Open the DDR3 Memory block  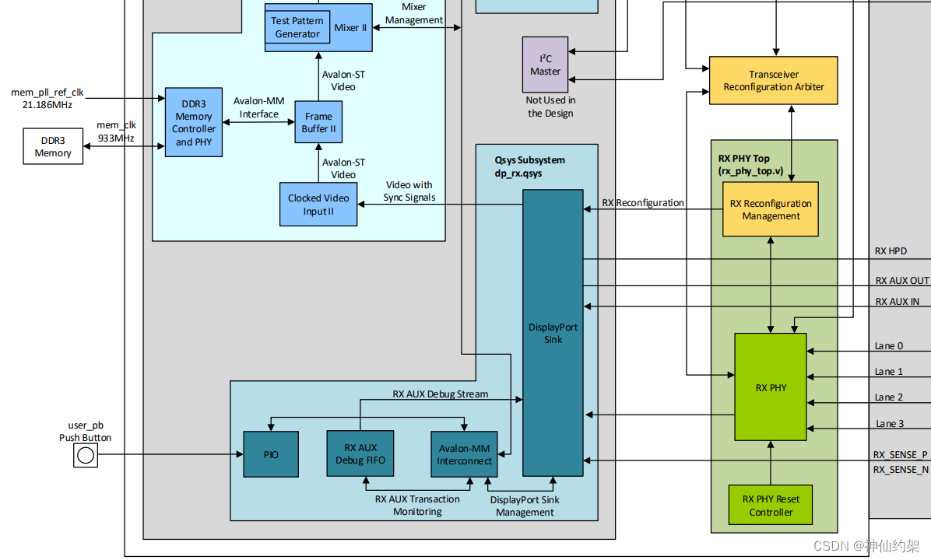point(52,145)
